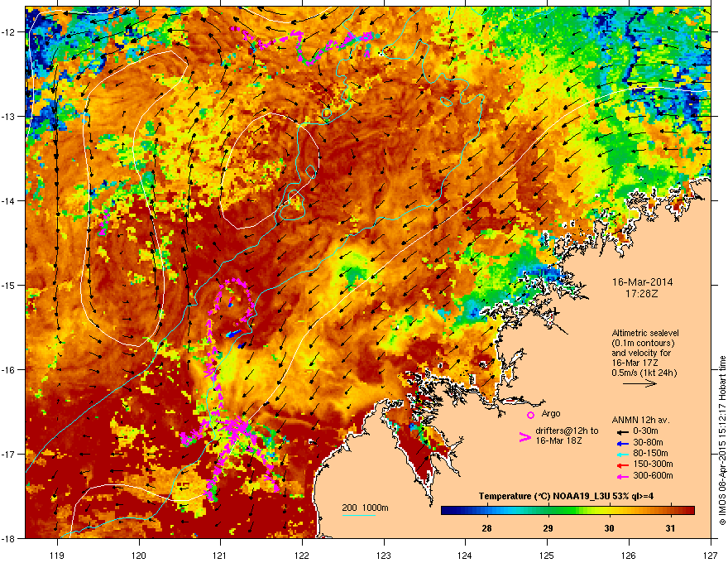Image resolution: width=728 pixels, height=563 pixels.
Task: Select the date label 16-Mar-2014
Action: (x=642, y=282)
